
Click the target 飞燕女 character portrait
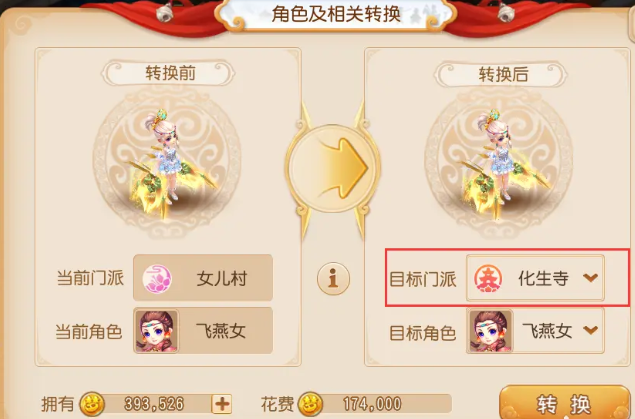click(490, 331)
